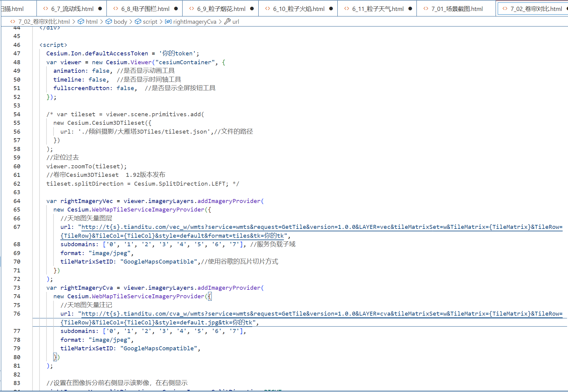Click HTML file icon on 6_8_电子围栏.html tab
The height and width of the screenshot is (392, 568).
(x=116, y=9)
